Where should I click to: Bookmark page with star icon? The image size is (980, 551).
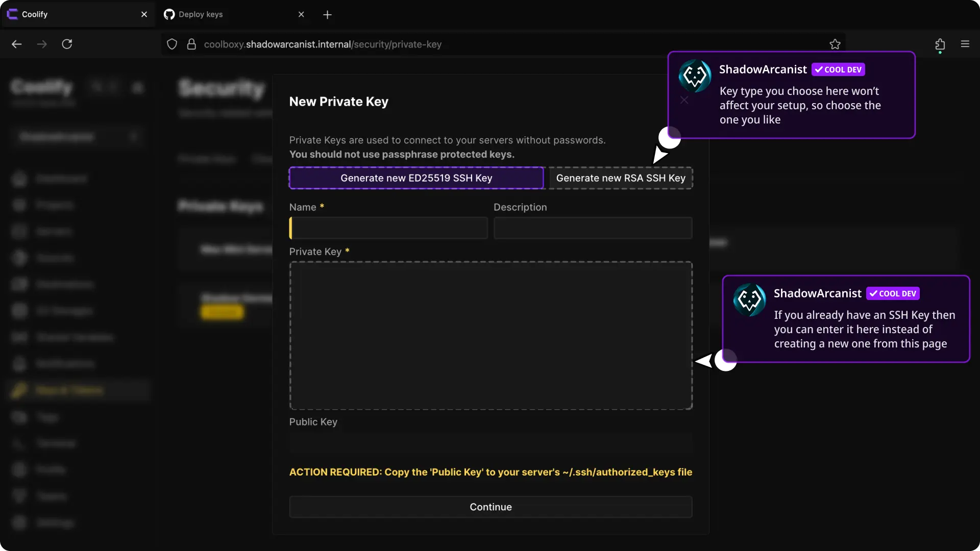[x=835, y=44]
